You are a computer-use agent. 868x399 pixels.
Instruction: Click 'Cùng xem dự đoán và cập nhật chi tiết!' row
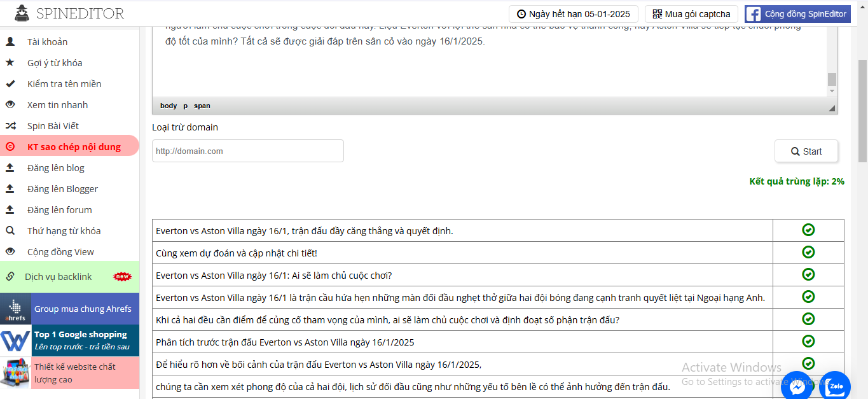click(462, 253)
